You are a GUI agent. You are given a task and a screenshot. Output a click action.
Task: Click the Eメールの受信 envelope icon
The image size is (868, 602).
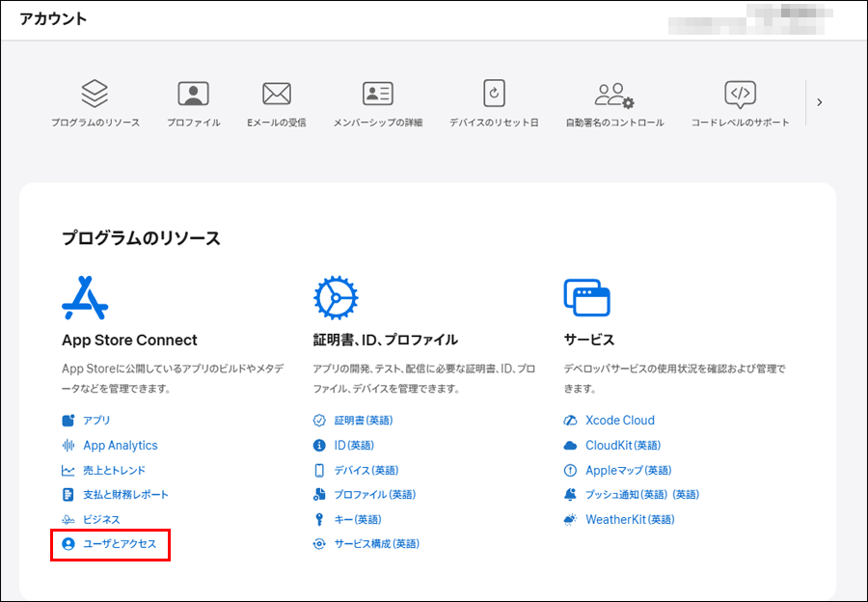(x=277, y=94)
